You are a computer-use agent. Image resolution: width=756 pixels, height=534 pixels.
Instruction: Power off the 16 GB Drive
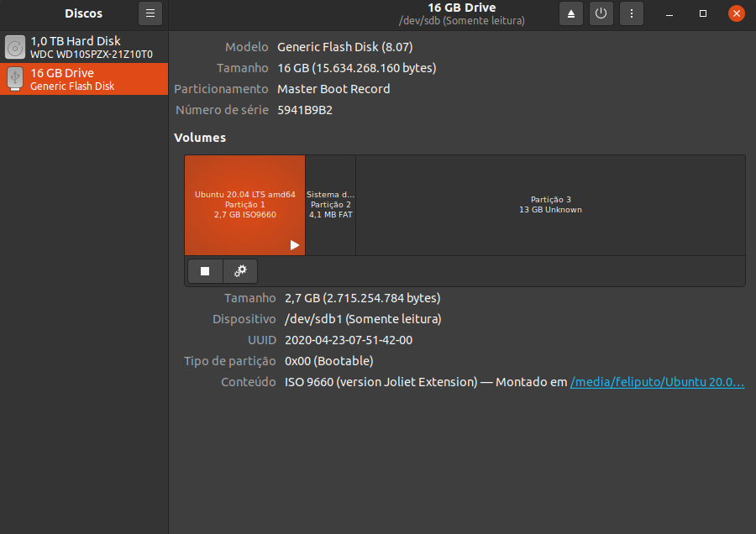coord(601,13)
